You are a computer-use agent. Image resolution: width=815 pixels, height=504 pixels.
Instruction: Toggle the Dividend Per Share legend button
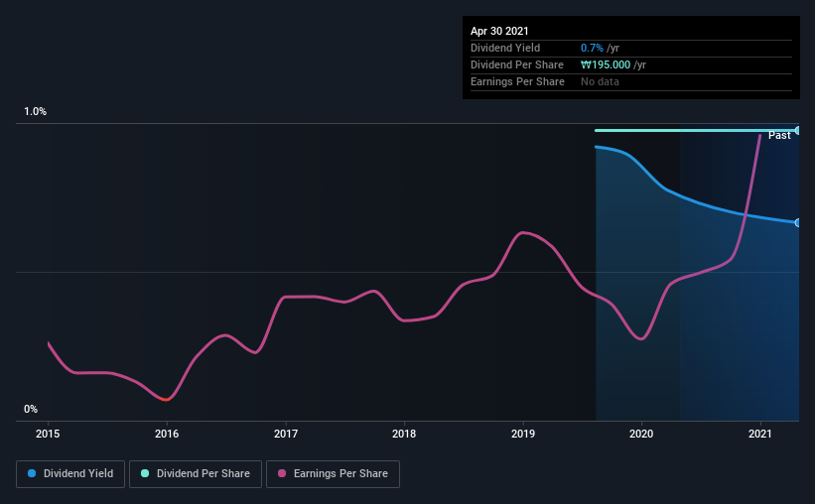pos(196,474)
